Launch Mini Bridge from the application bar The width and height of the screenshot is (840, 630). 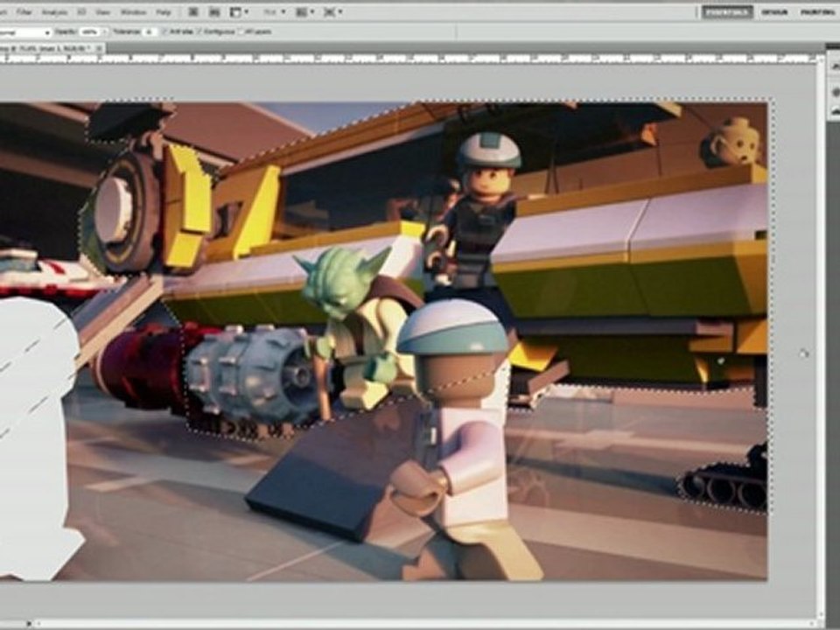213,11
